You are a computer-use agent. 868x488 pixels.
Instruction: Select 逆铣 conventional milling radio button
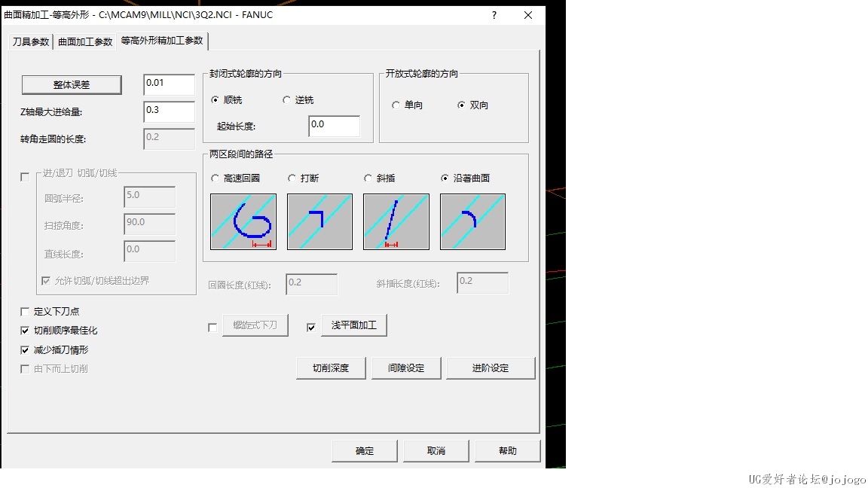pos(286,99)
